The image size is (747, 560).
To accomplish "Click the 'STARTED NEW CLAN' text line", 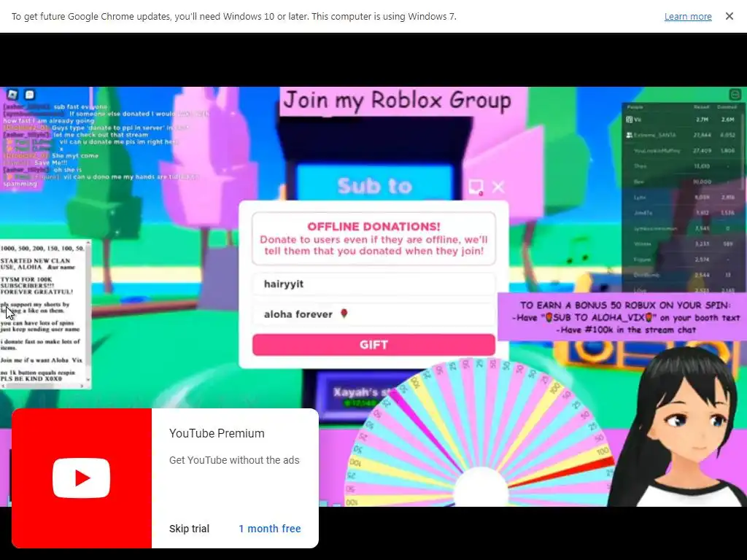I will [35, 260].
